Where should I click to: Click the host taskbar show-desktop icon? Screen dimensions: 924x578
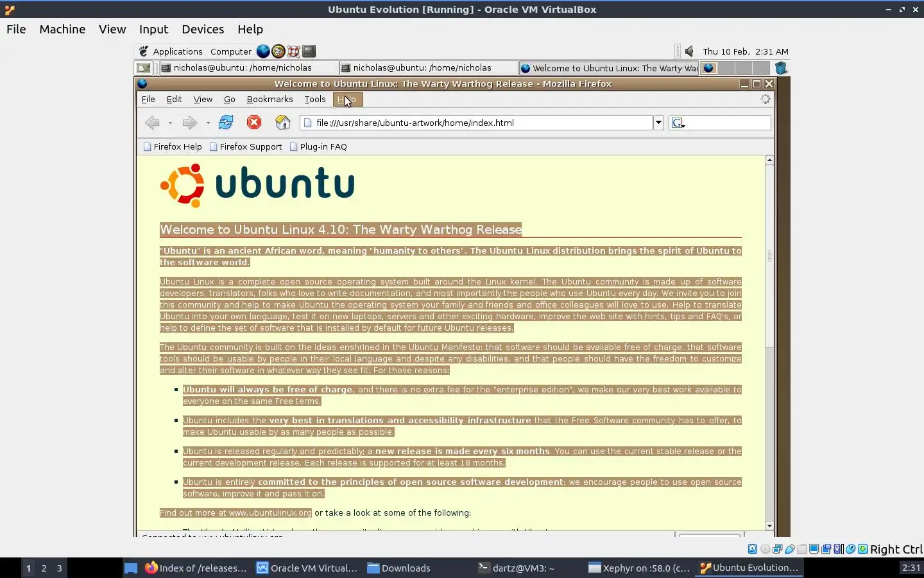pos(131,568)
